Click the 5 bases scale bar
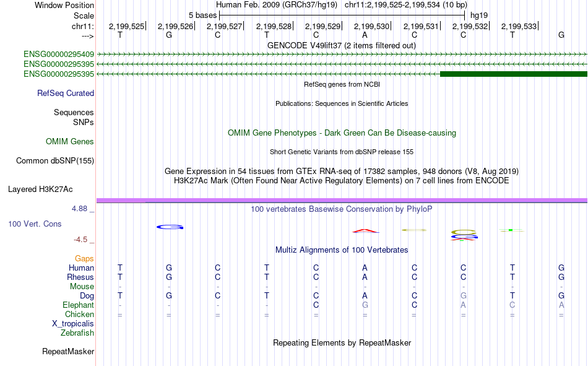The width and height of the screenshot is (588, 366). [x=342, y=15]
